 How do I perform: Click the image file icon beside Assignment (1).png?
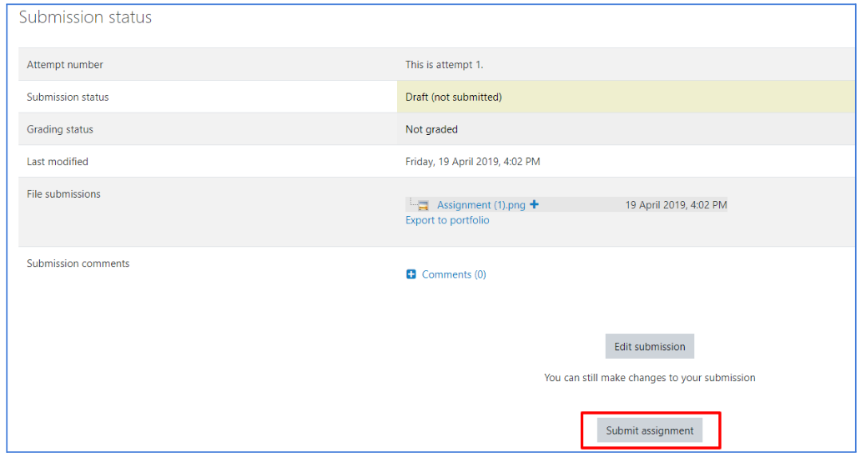click(x=422, y=205)
